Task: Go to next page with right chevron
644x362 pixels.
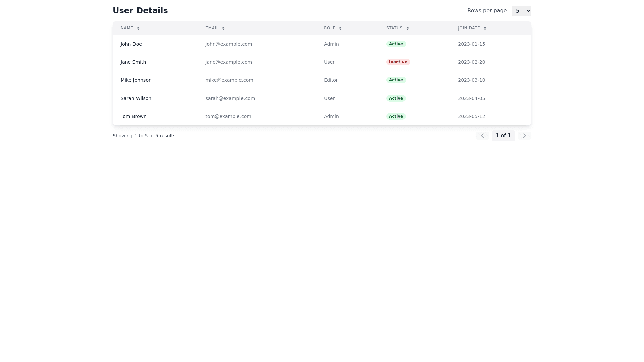Action: 524,136
